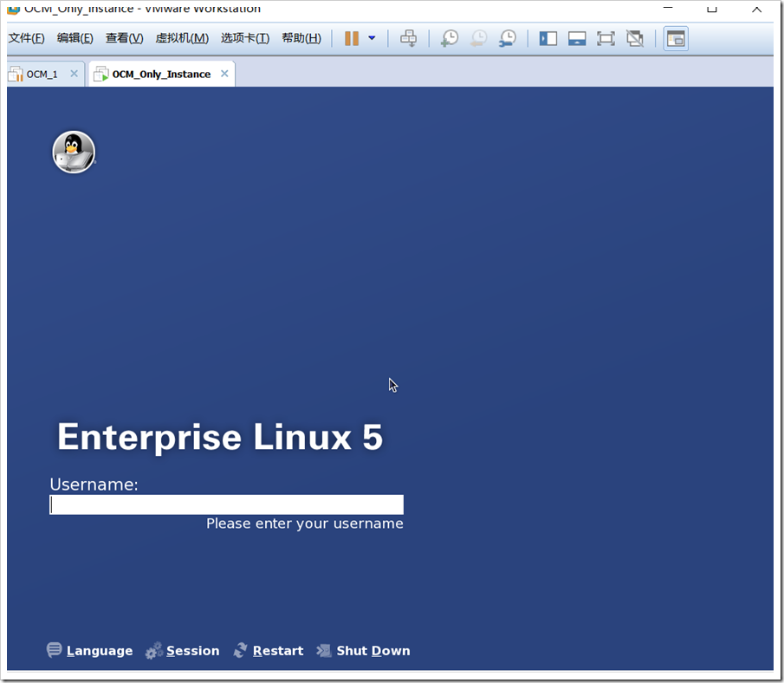Switch to Unity mode icon
Viewport: 784px width, 683px height.
coord(635,38)
